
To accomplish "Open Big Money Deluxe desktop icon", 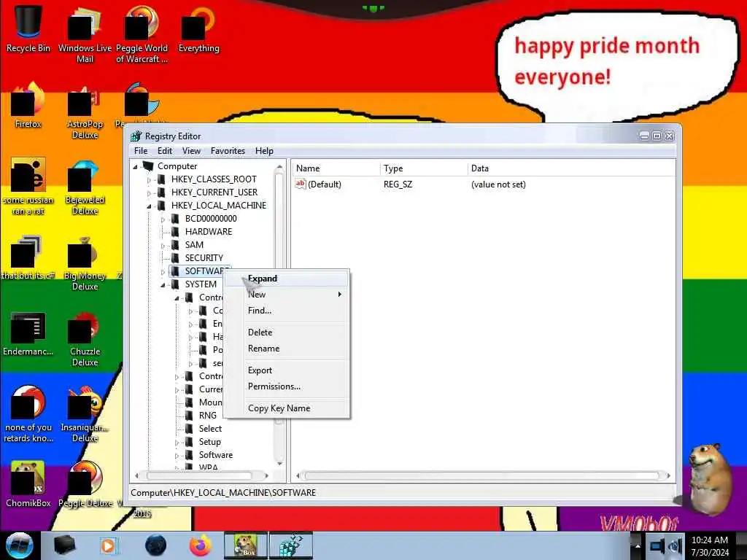I will coord(85,262).
